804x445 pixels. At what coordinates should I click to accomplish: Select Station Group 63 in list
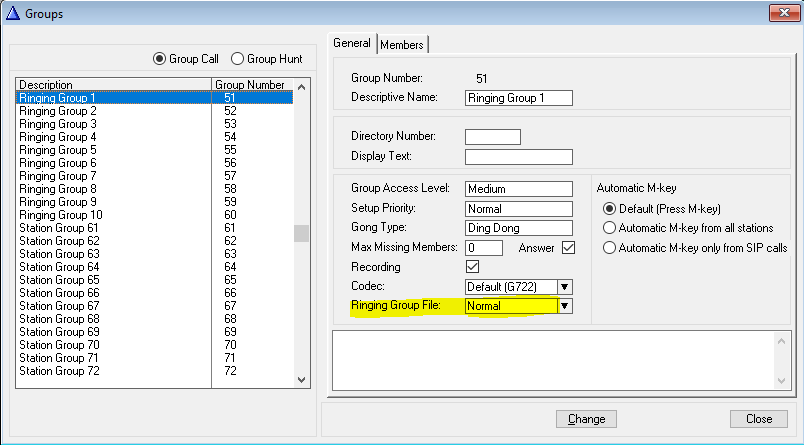point(155,254)
